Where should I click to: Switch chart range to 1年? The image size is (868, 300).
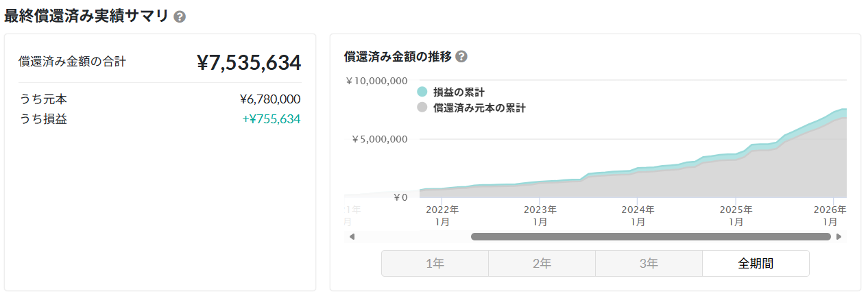(x=435, y=263)
